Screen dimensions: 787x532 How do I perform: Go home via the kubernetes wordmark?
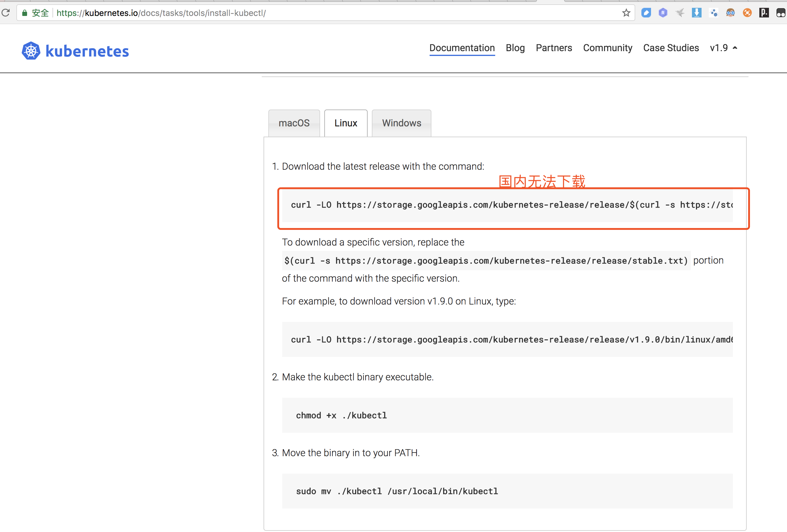pos(87,51)
